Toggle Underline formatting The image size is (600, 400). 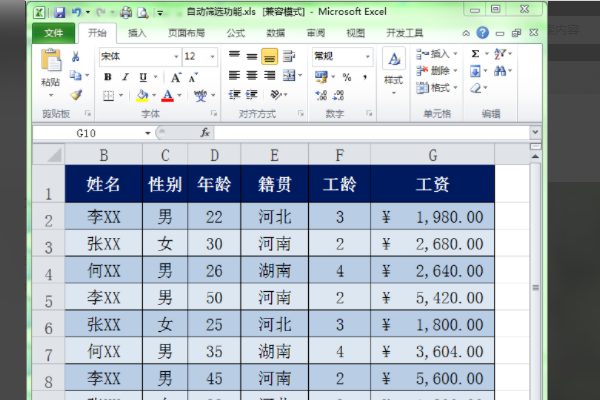click(143, 77)
